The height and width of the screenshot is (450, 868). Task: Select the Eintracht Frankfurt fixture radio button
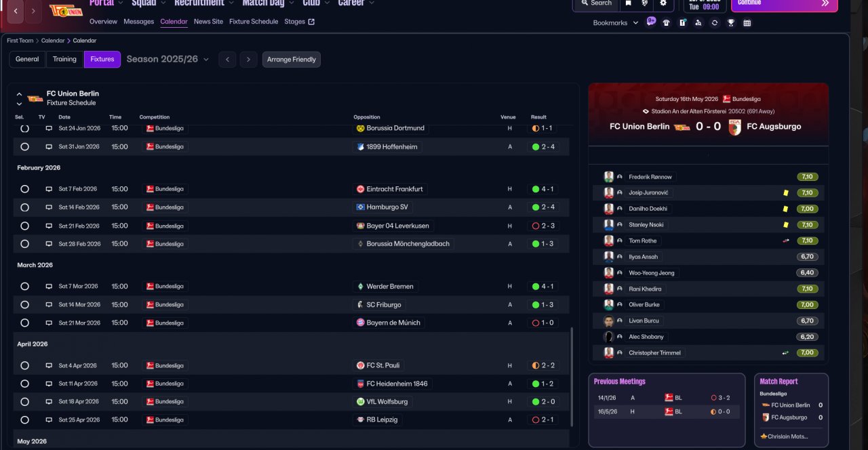pyautogui.click(x=25, y=189)
